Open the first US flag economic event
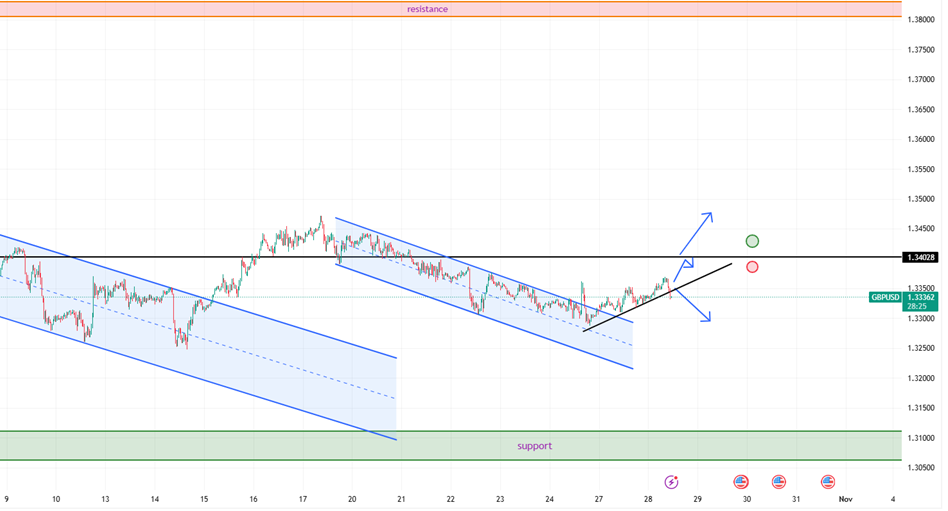The image size is (948, 511). pos(741,481)
